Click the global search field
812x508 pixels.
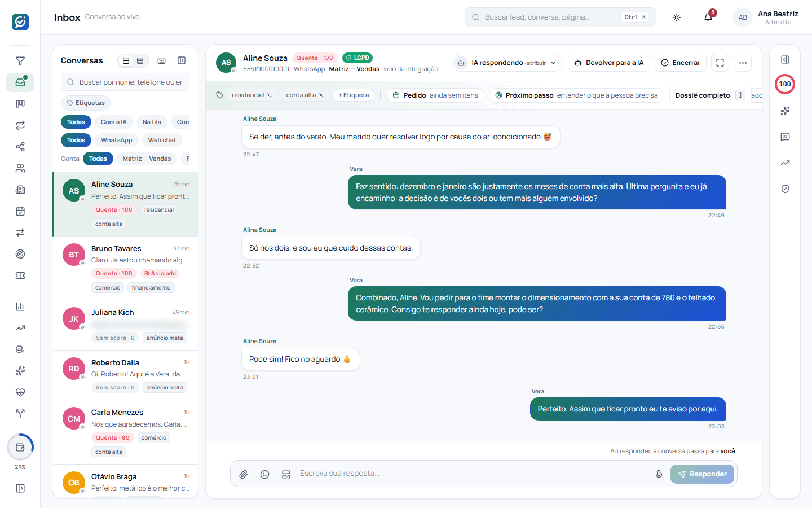pos(560,17)
